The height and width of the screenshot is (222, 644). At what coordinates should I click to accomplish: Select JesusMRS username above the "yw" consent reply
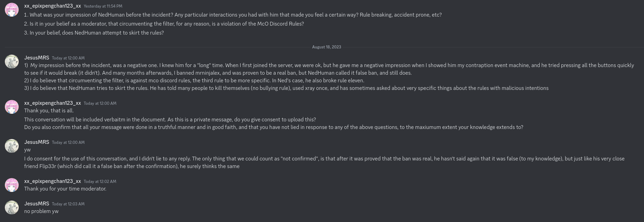coord(37,142)
